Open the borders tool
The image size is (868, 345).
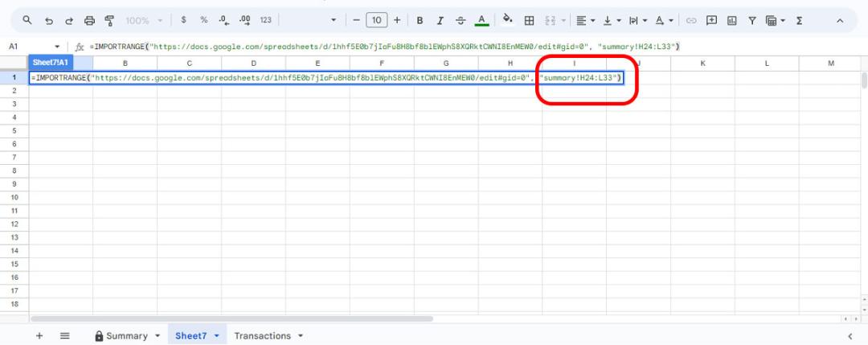(x=529, y=20)
